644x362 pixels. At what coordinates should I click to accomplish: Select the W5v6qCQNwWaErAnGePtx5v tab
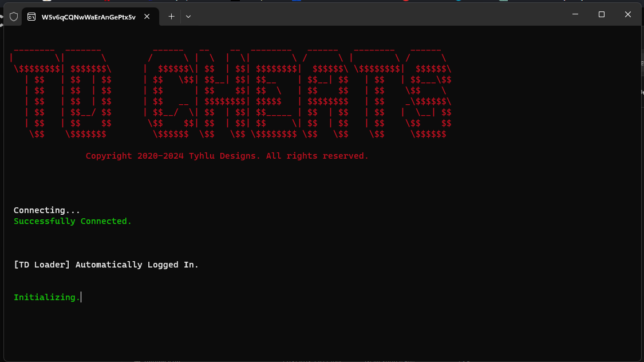(x=88, y=17)
